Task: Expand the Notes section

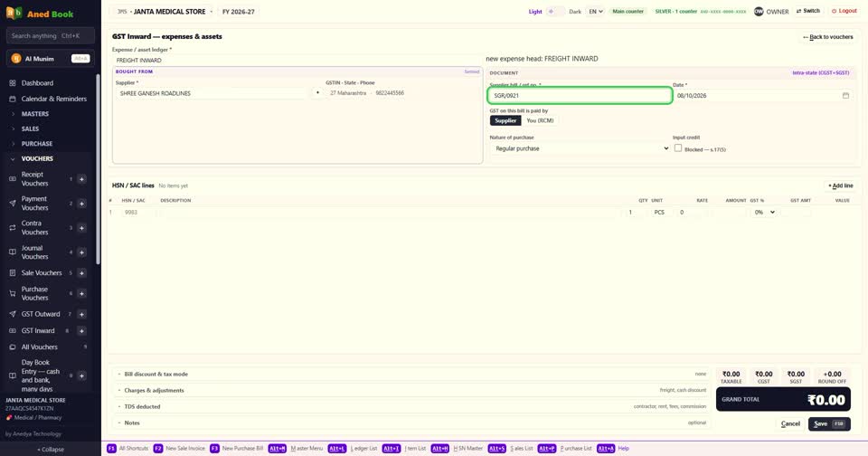Action: (x=412, y=423)
